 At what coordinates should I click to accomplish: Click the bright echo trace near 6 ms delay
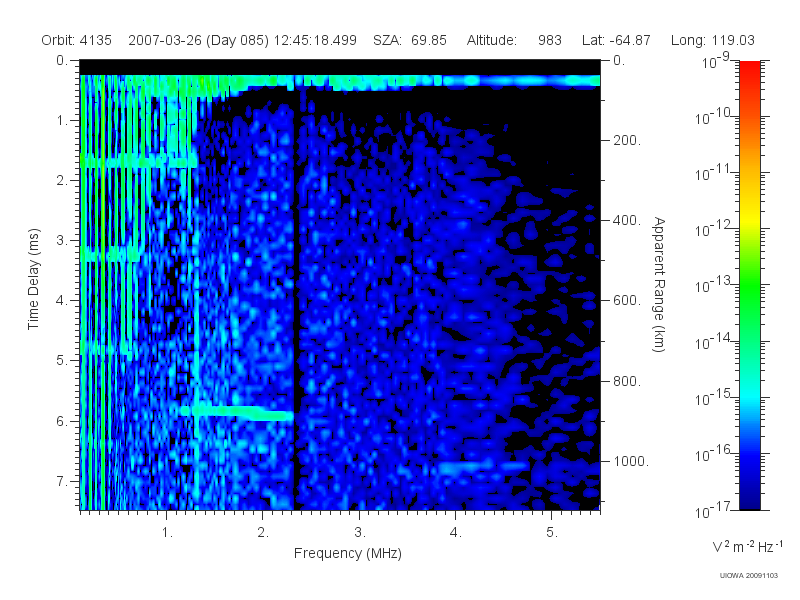coord(237,412)
